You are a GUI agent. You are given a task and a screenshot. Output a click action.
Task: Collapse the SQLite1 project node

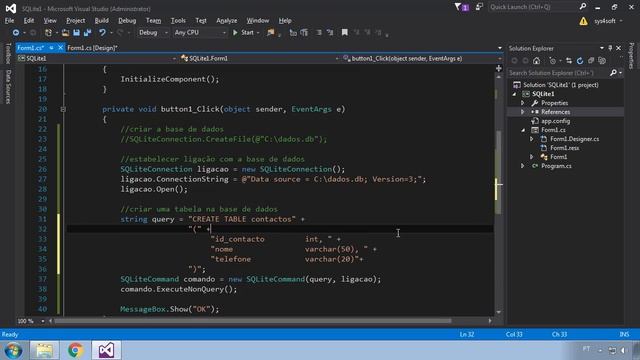pos(514,94)
